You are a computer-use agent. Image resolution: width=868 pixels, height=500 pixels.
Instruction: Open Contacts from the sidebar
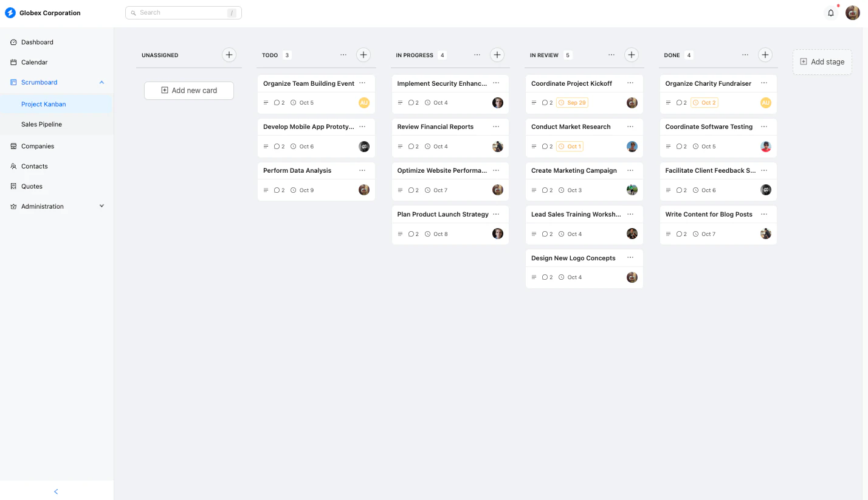(35, 166)
